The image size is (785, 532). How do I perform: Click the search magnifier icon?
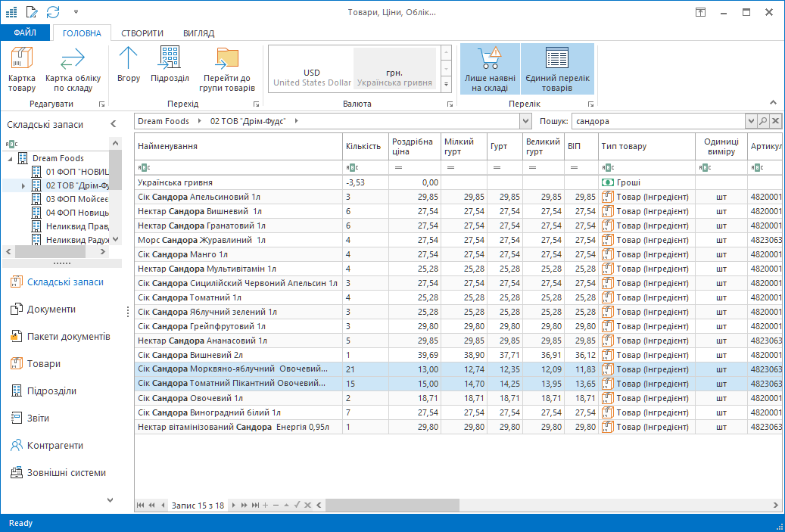(763, 121)
